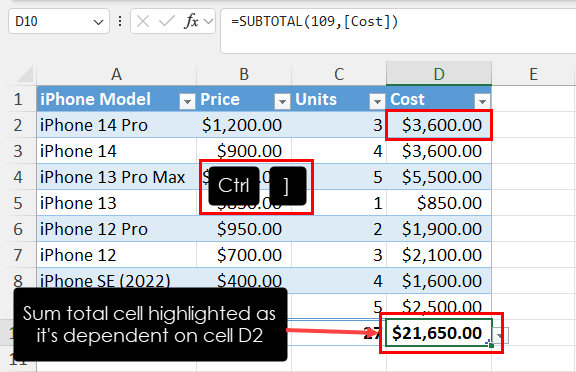Select column D header
This screenshot has width=576, height=372.
click(439, 74)
